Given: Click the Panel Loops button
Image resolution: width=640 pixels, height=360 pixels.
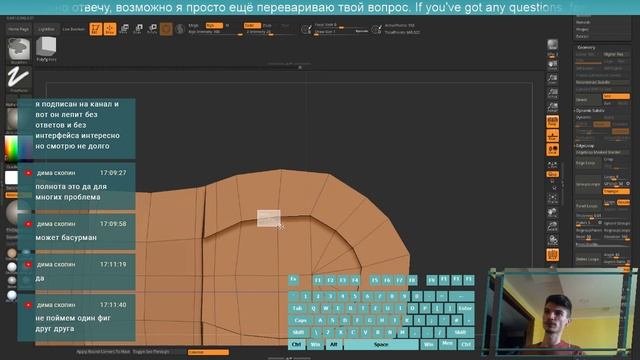Looking at the screenshot, I should click(588, 206).
